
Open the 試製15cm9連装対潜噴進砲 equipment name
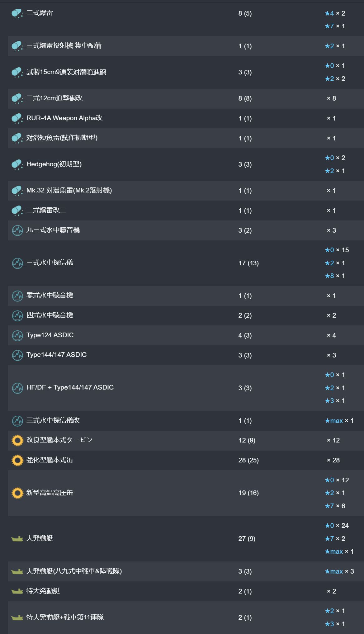66,72
